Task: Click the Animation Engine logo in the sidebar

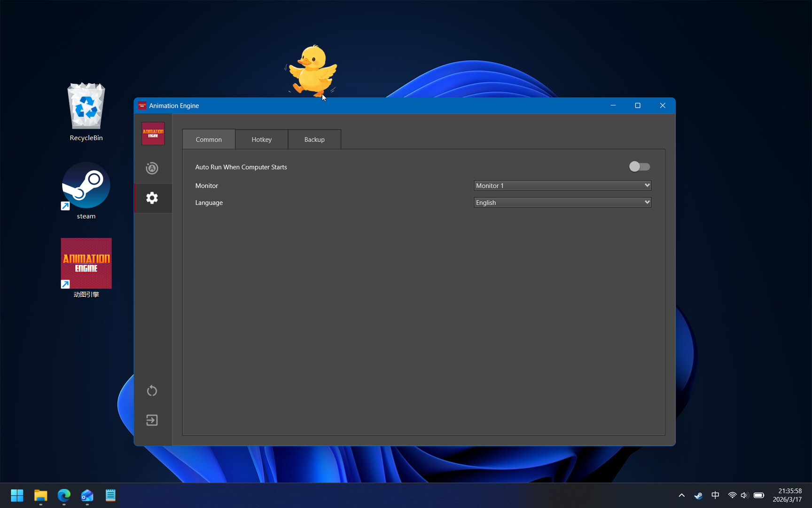Action: click(x=152, y=133)
